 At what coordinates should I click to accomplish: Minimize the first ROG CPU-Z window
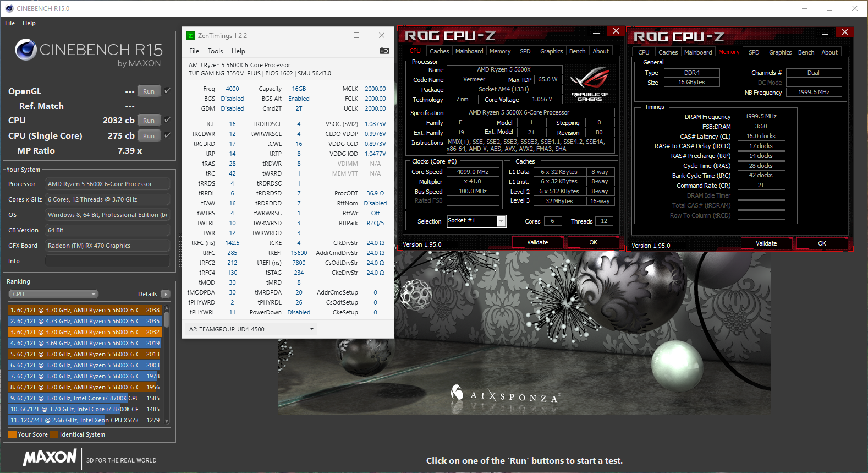point(596,33)
